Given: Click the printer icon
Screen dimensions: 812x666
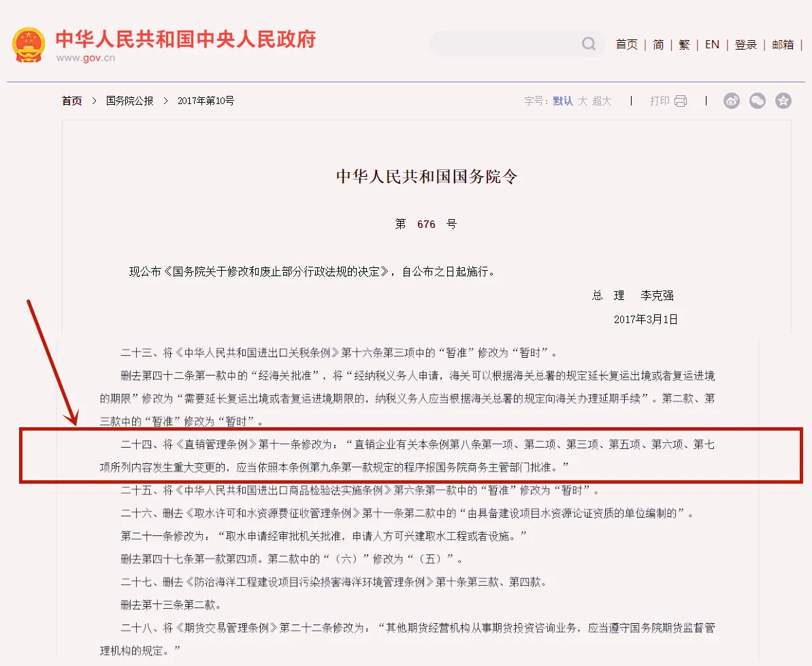Looking at the screenshot, I should (x=681, y=101).
